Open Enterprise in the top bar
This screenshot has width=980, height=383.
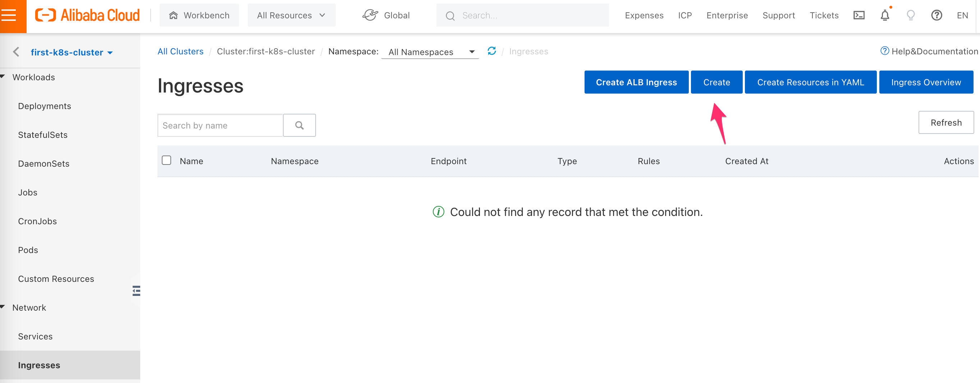tap(727, 15)
